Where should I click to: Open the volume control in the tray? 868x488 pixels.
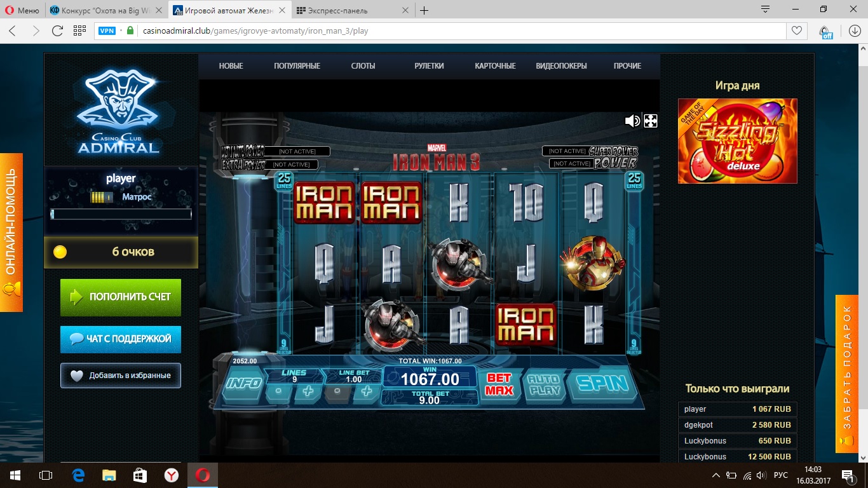coord(761,475)
